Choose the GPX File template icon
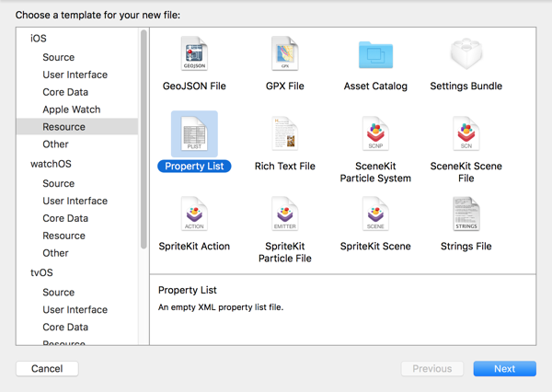The image size is (552, 392). [284, 56]
